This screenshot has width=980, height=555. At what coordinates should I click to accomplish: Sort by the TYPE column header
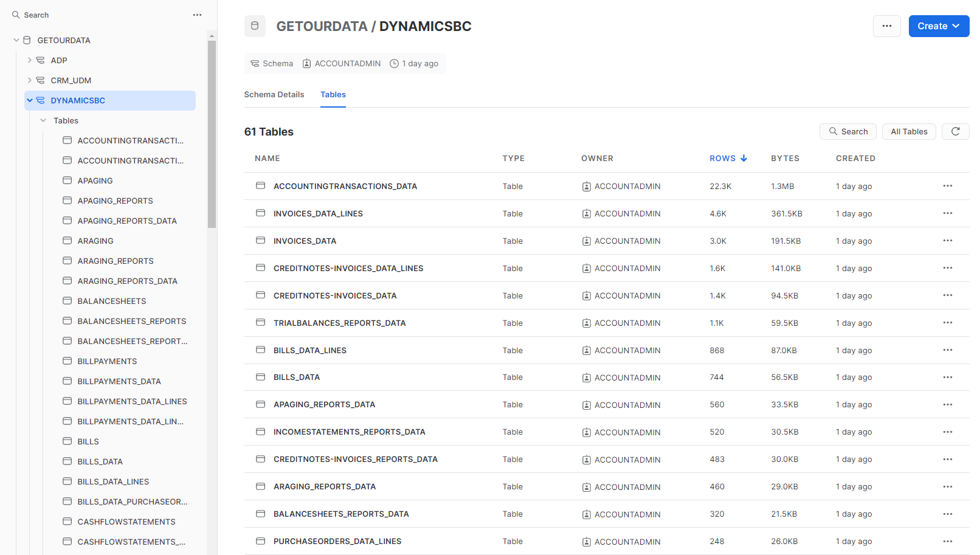click(x=514, y=158)
